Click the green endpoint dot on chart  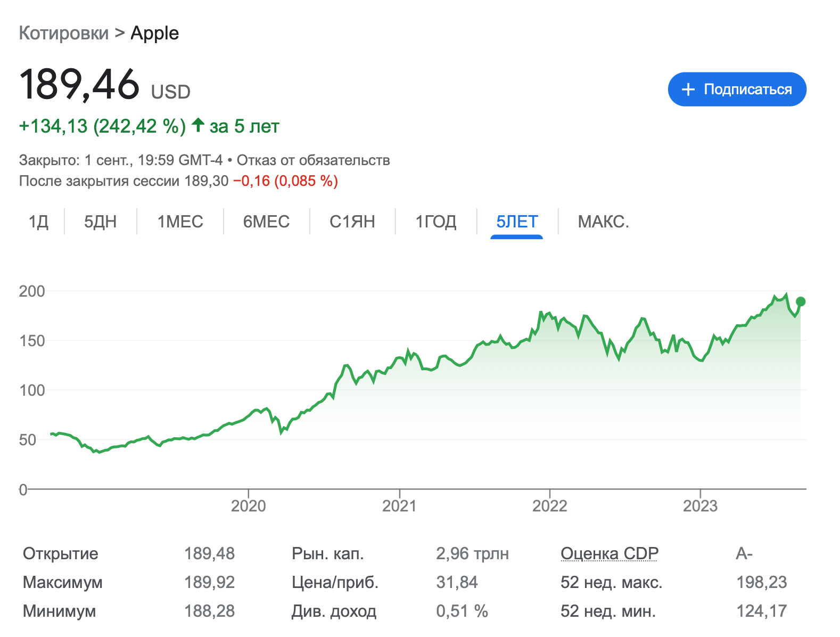(x=801, y=301)
